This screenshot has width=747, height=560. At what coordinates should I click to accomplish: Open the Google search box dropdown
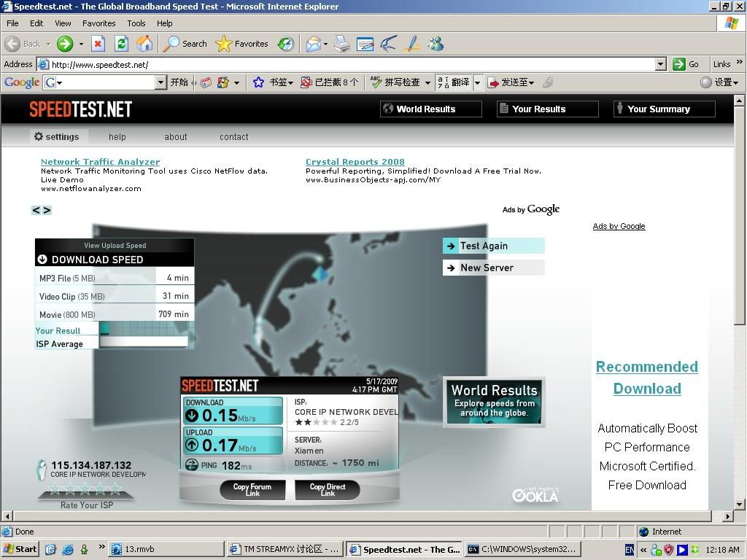tap(161, 82)
